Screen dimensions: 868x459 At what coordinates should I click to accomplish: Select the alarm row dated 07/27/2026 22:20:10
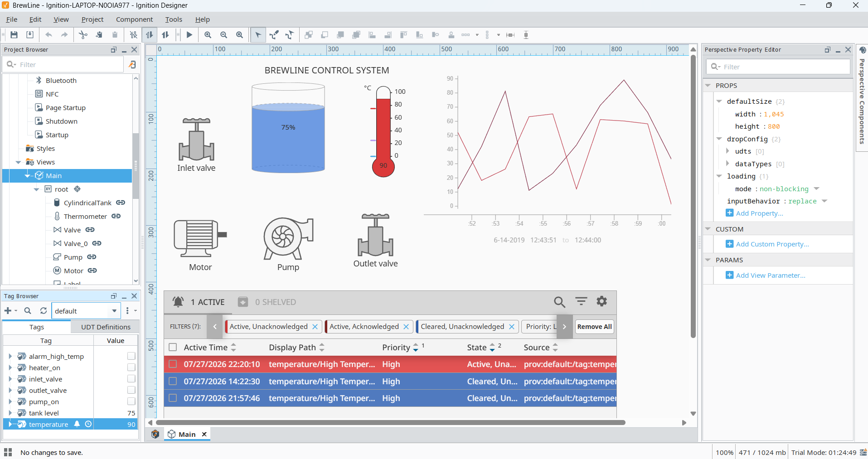tap(390, 364)
